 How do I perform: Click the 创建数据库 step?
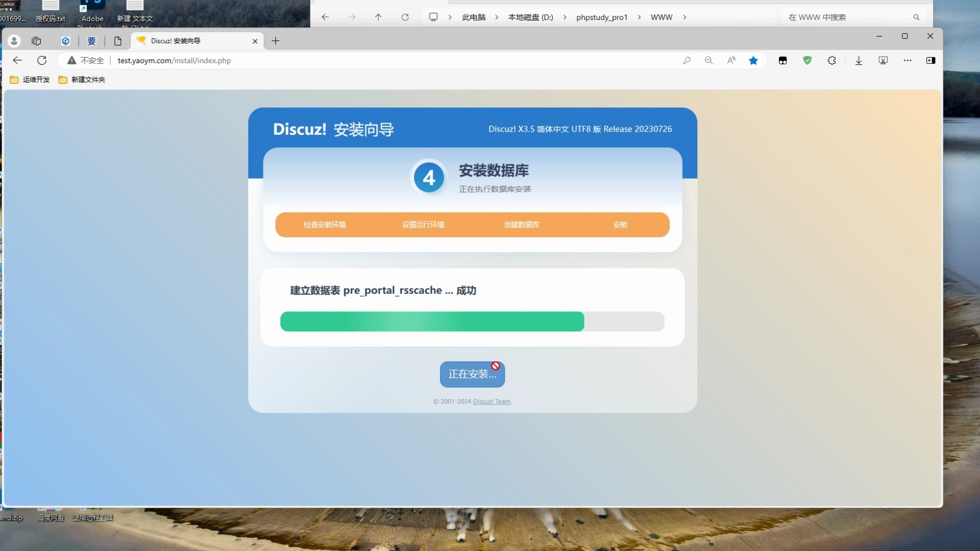click(x=522, y=224)
